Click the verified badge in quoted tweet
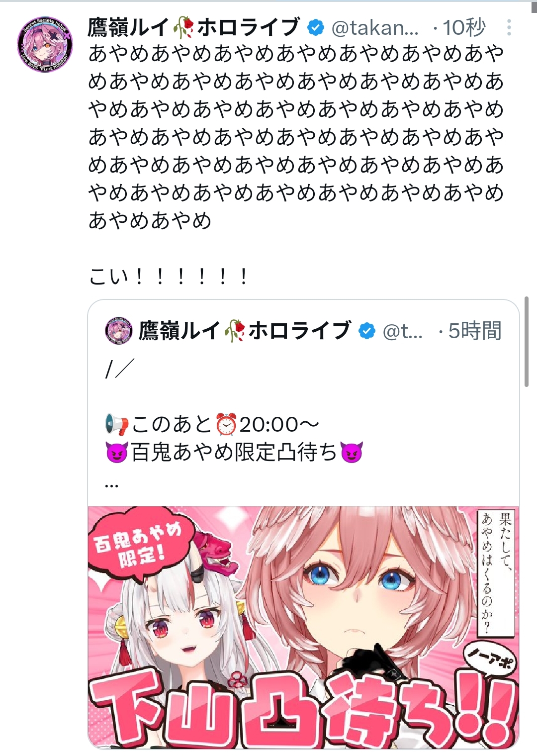This screenshot has width=537, height=756. pyautogui.click(x=366, y=331)
